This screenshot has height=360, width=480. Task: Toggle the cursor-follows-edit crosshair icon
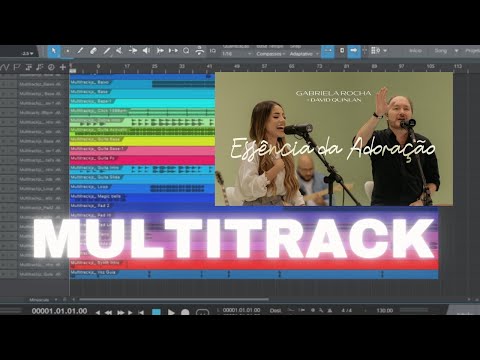click(364, 51)
